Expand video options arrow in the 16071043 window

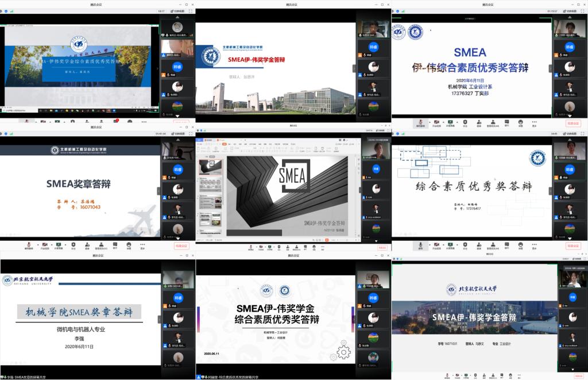point(51,245)
